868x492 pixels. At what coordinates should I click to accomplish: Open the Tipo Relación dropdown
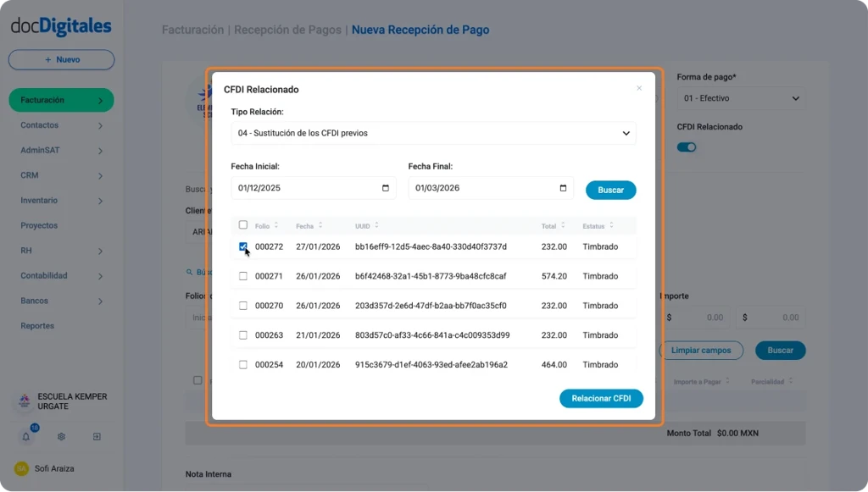tap(433, 133)
